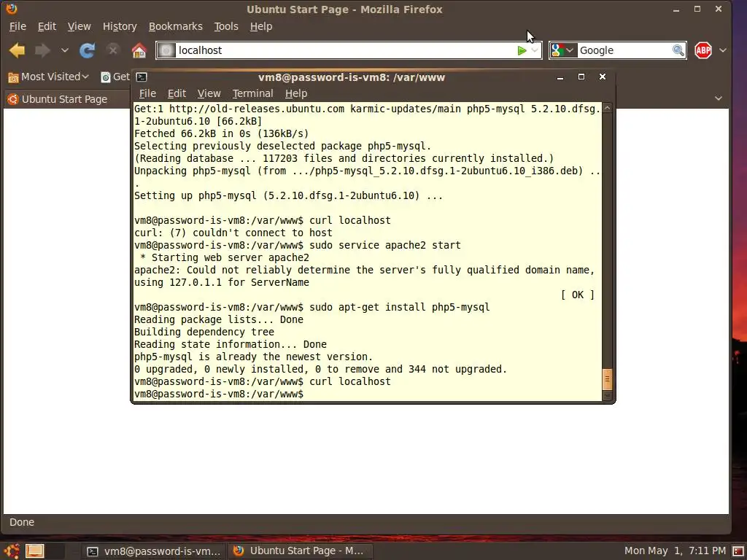Click the Firefox logo in title bar
The height and width of the screenshot is (560, 747).
(x=12, y=9)
